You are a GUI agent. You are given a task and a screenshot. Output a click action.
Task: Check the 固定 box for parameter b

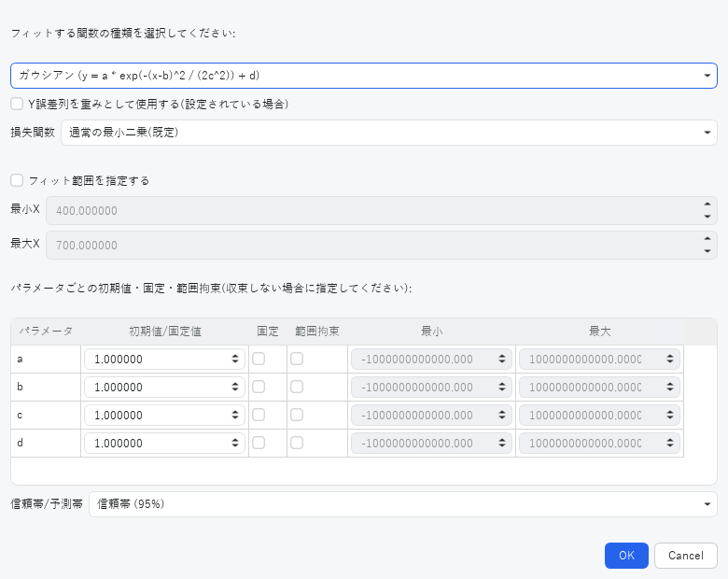(259, 387)
